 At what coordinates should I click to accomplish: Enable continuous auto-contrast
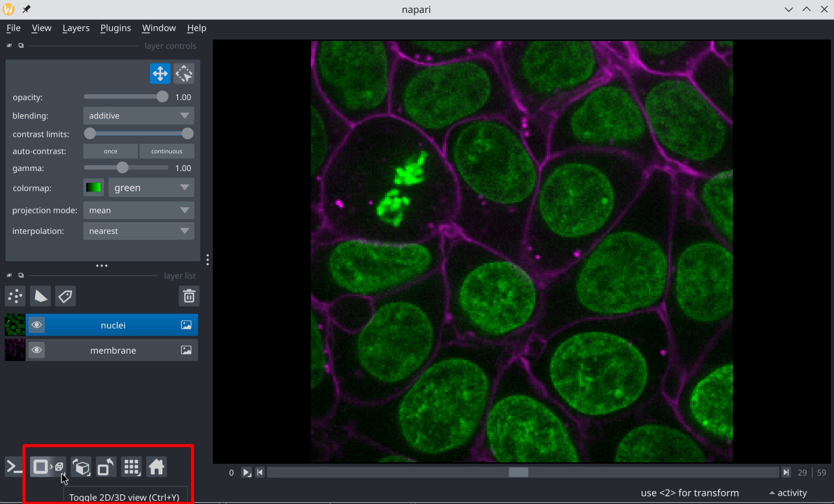[167, 151]
